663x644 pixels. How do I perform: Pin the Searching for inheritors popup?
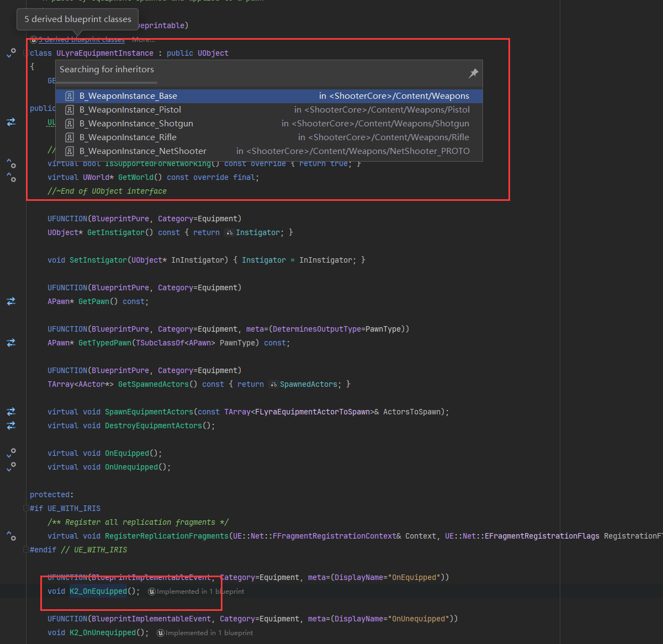point(473,73)
